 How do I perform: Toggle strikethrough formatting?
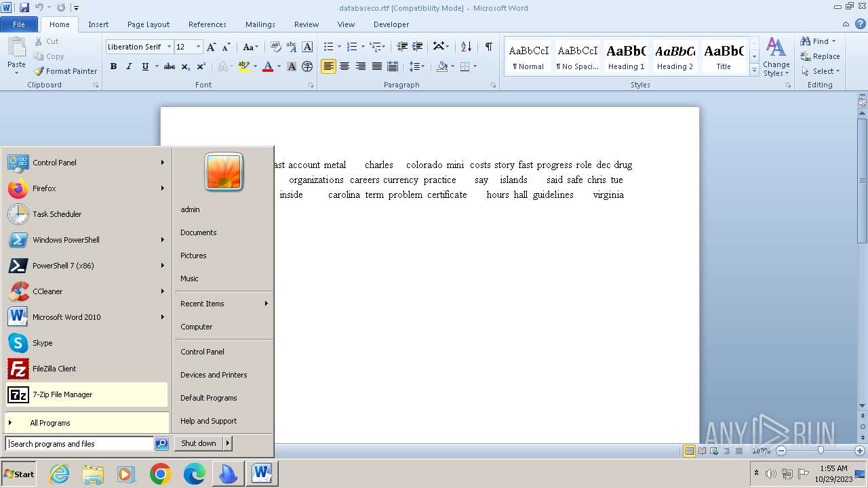170,66
